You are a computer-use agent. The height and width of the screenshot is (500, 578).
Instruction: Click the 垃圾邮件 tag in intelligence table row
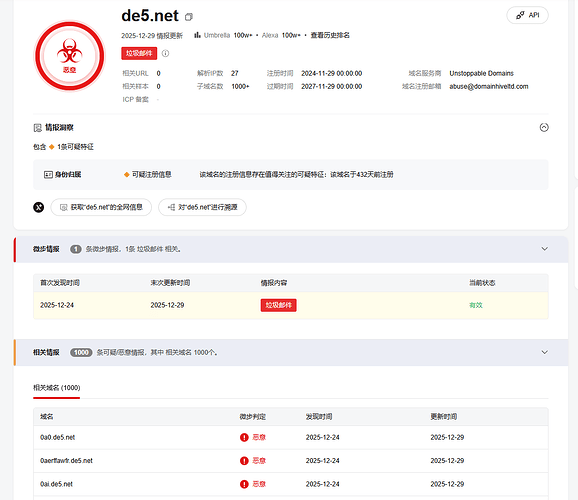[278, 305]
